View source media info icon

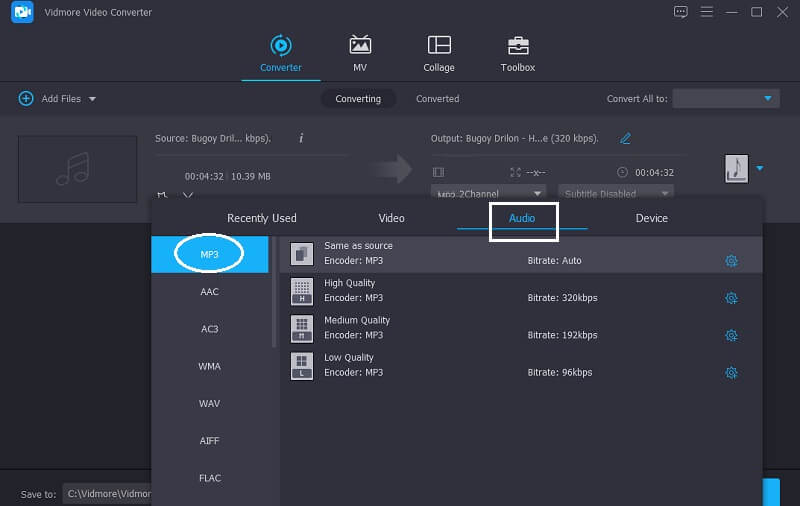pyautogui.click(x=301, y=138)
